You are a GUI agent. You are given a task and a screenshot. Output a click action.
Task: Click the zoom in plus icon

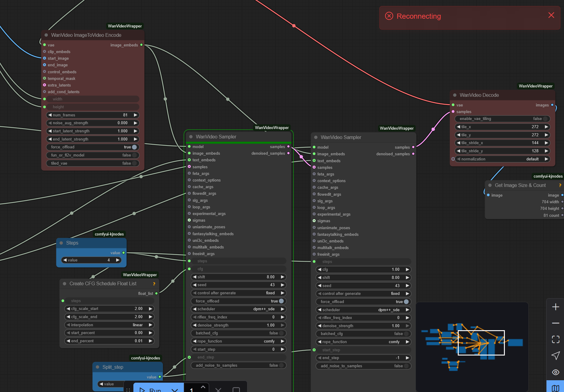556,307
